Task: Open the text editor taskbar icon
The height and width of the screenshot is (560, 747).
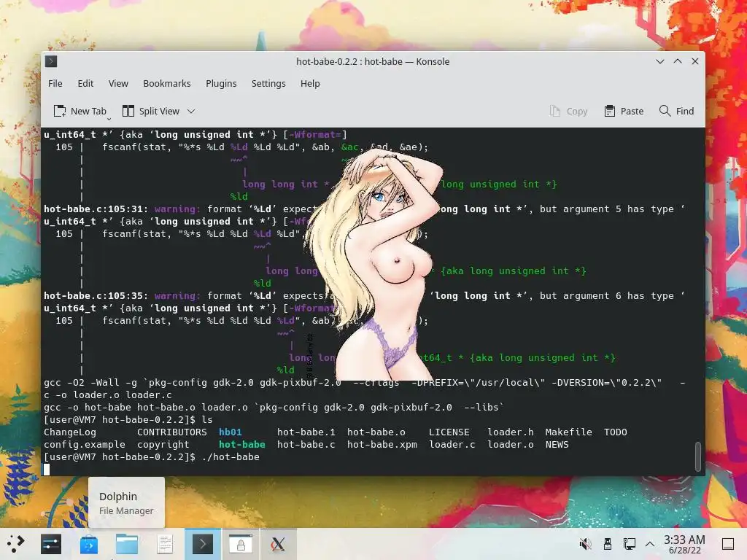Action: tap(165, 544)
